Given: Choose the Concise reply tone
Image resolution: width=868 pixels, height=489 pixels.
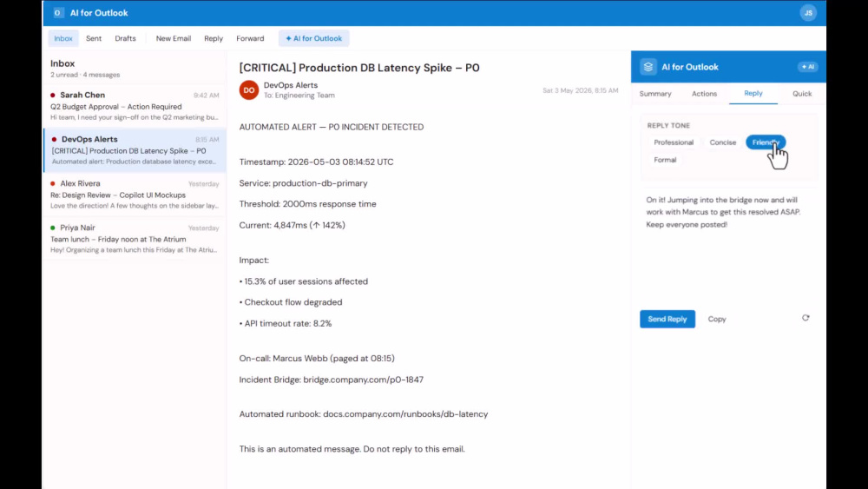Looking at the screenshot, I should pos(722,142).
